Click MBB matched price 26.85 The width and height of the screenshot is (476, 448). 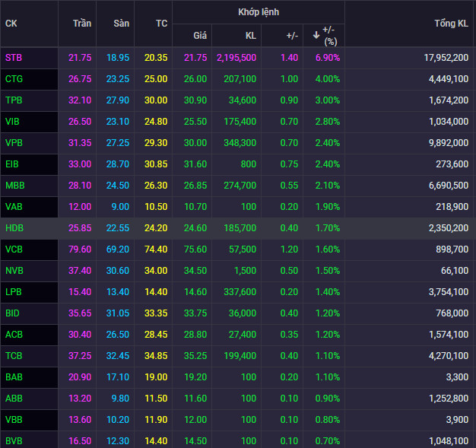(195, 186)
